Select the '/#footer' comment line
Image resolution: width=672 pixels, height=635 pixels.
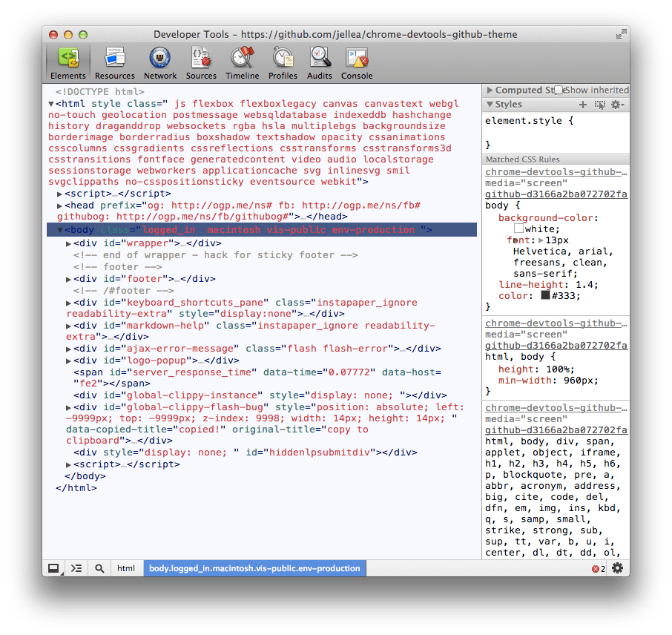pos(123,291)
